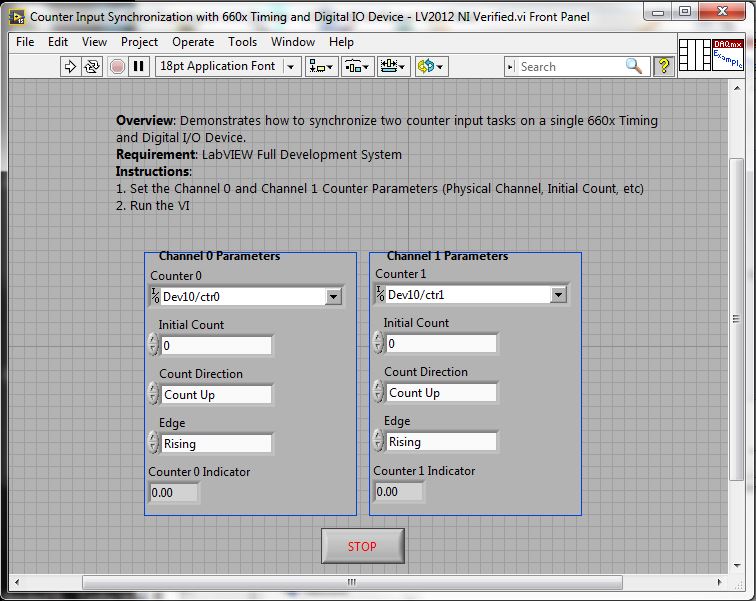Open the Distribute Objects tool
This screenshot has height=601, width=756.
[x=357, y=66]
